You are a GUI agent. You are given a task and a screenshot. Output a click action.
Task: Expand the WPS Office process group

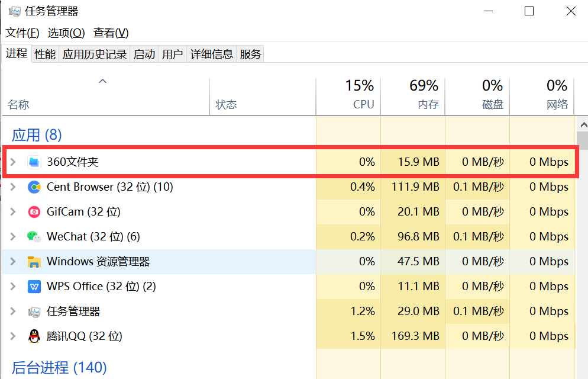coord(13,287)
